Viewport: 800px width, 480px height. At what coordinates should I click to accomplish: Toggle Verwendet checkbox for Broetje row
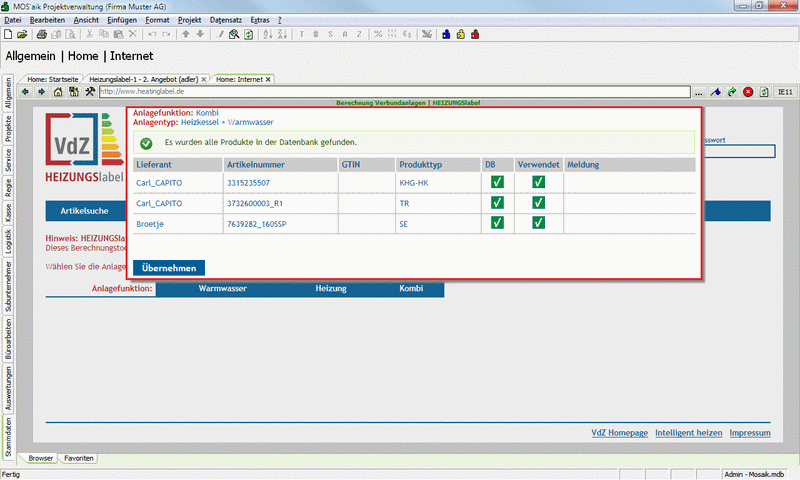coord(538,223)
